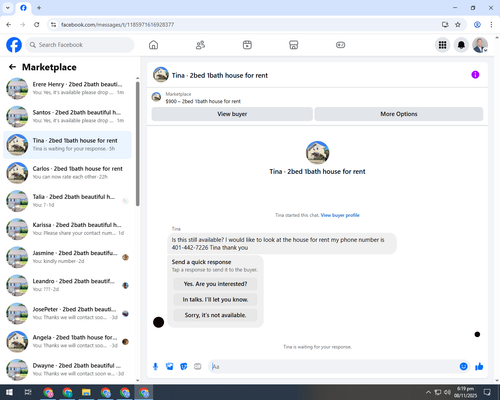Open Santos conversation
The width and height of the screenshot is (500, 400).
pos(67,117)
